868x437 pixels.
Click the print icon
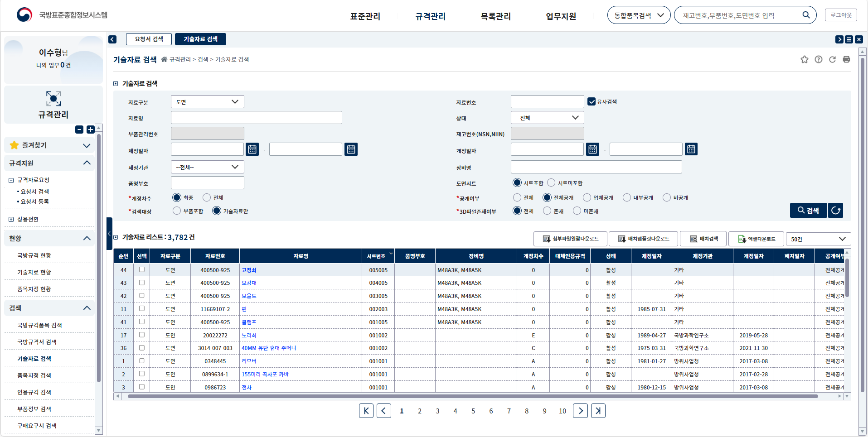tap(846, 59)
